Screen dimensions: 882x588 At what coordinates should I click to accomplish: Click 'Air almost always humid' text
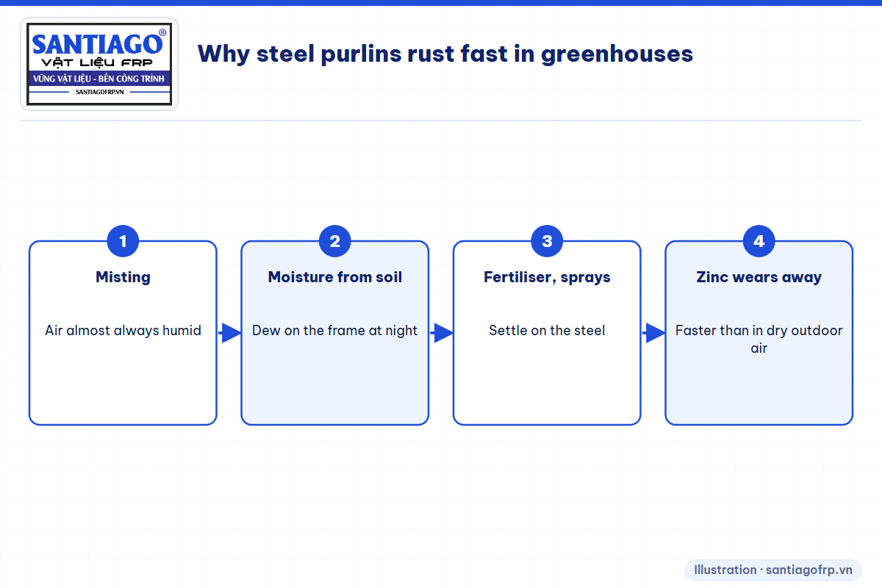(123, 331)
